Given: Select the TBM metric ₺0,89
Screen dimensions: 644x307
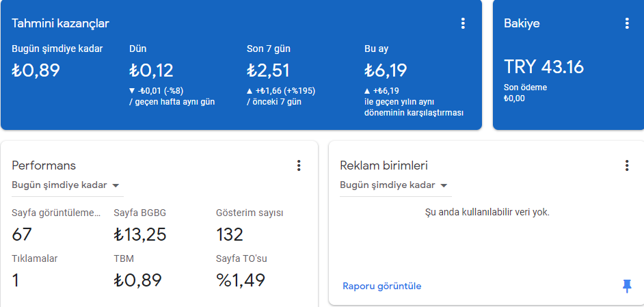Looking at the screenshot, I should click(x=137, y=280).
